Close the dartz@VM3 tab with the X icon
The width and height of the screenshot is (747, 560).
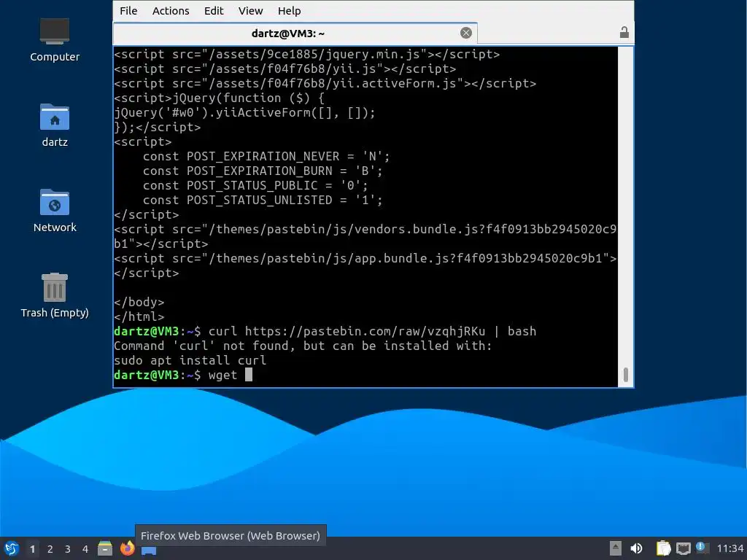[x=466, y=33]
